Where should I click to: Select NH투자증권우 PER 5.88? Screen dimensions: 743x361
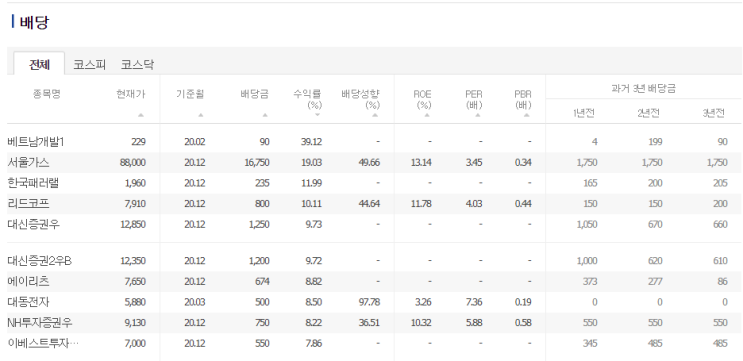coord(473,323)
